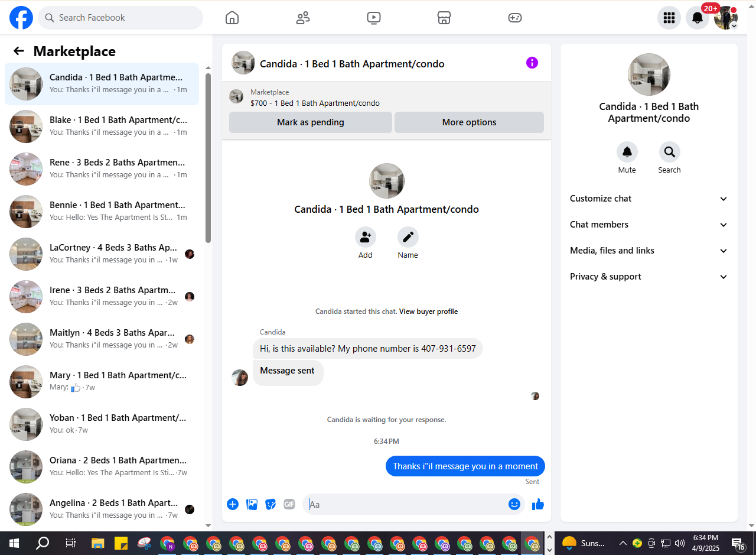The width and height of the screenshot is (756, 555).
Task: Open File Explorer from the taskbar
Action: point(98,543)
